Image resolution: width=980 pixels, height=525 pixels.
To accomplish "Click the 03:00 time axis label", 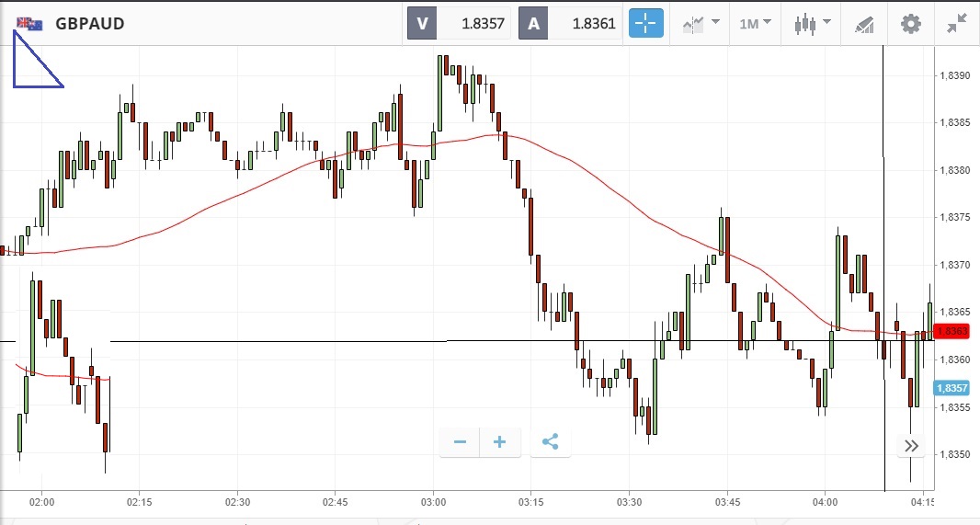I will [433, 503].
